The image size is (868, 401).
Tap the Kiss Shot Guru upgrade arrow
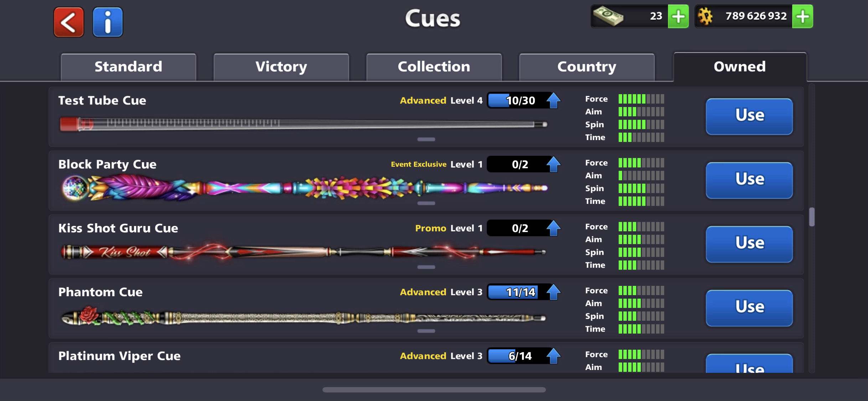553,228
